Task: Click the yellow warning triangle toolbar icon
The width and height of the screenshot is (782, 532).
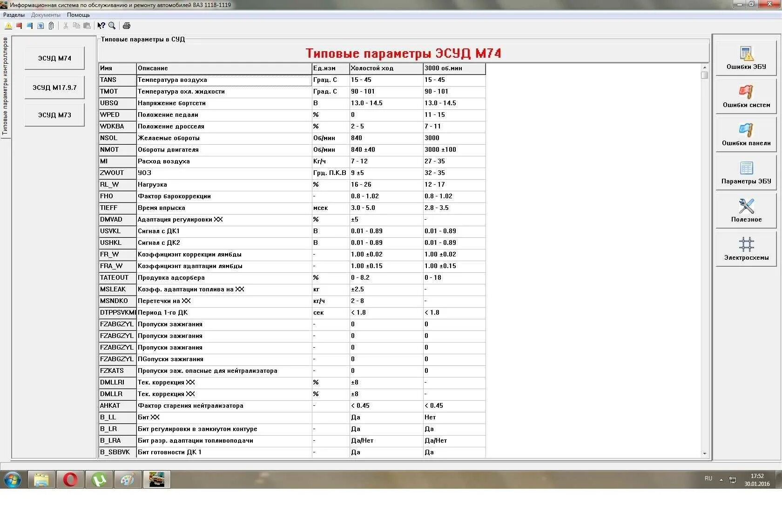Action: (8, 26)
